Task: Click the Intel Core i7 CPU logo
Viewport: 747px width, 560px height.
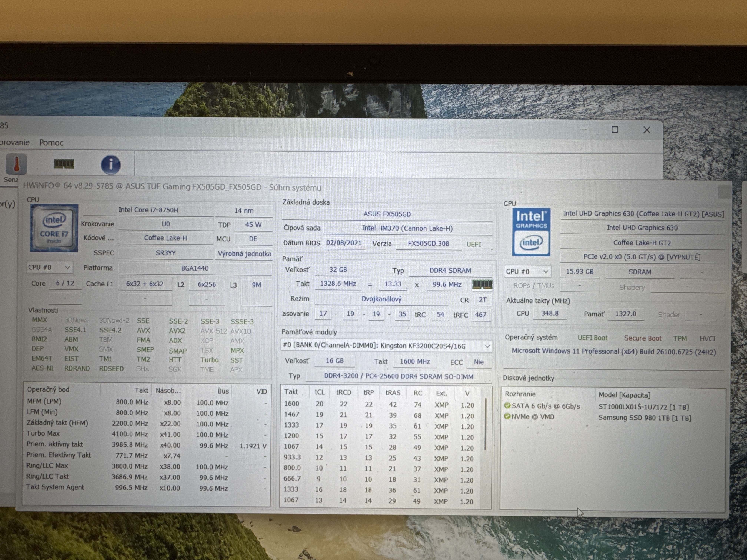Action: [x=54, y=228]
